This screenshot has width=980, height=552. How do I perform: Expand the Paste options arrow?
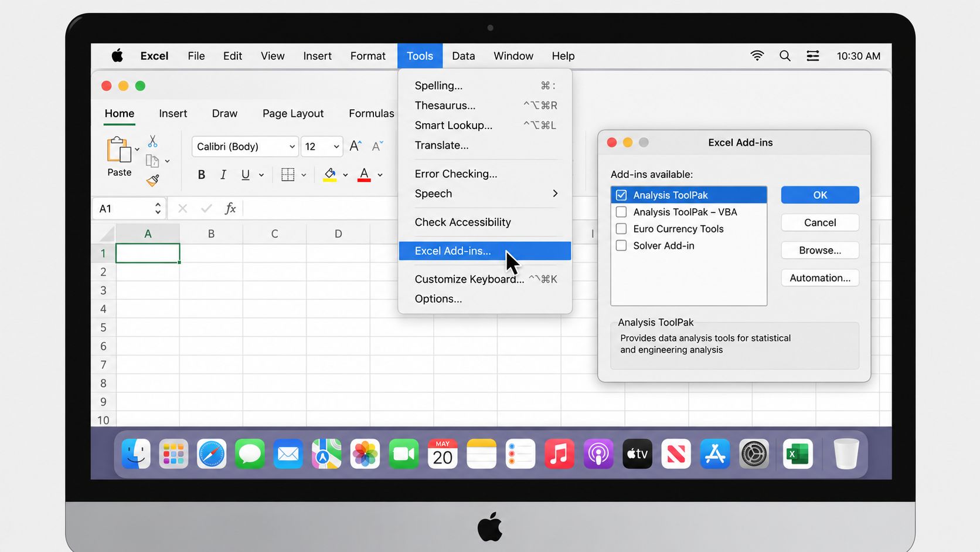click(x=137, y=150)
